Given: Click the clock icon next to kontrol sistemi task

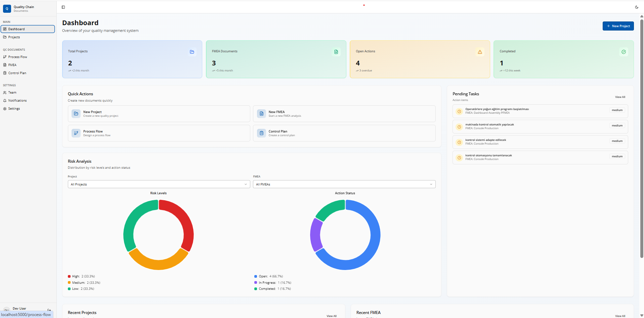Looking at the screenshot, I should (x=459, y=142).
